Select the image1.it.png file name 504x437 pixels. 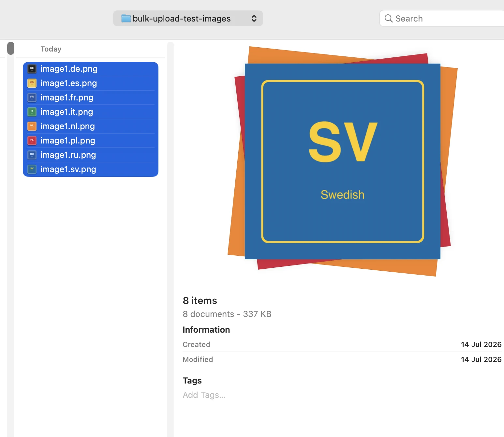pyautogui.click(x=67, y=112)
